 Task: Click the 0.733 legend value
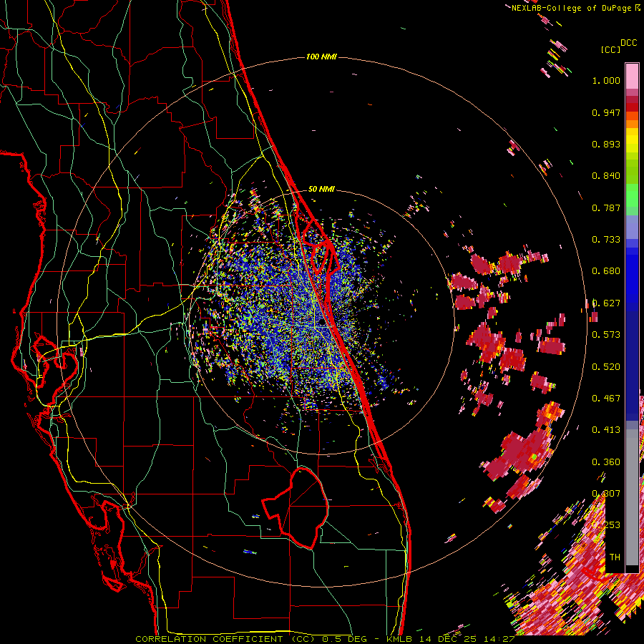tap(606, 240)
